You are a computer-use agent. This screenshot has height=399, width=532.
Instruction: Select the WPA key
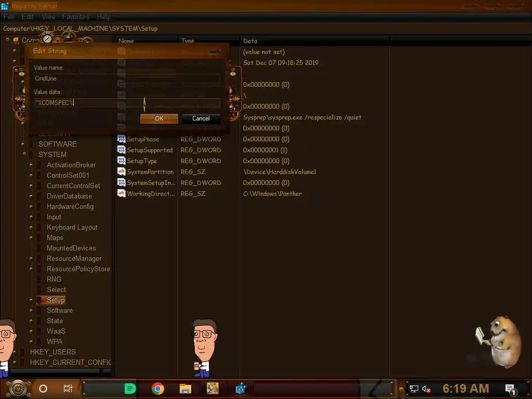(54, 341)
